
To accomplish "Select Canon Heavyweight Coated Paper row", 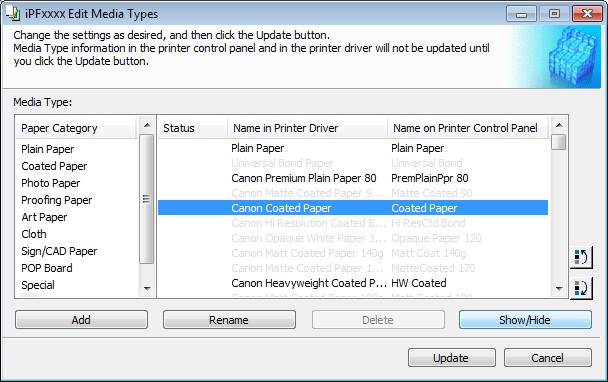I will click(353, 283).
